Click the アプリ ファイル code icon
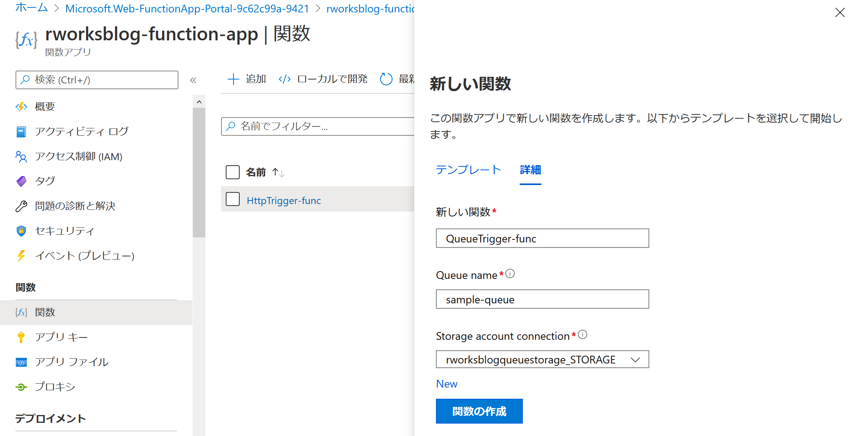The height and width of the screenshot is (436, 868). coord(21,362)
